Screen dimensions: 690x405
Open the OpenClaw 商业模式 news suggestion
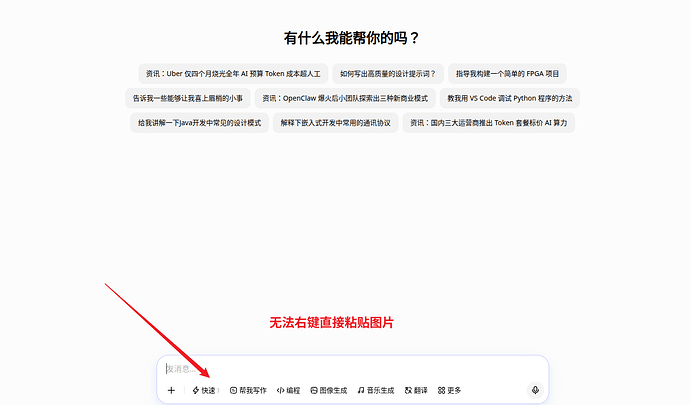point(345,98)
